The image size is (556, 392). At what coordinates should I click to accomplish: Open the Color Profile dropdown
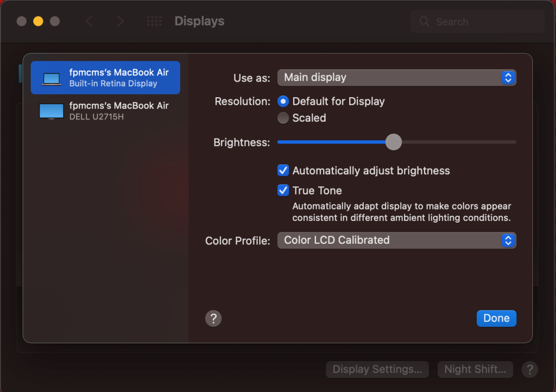396,241
